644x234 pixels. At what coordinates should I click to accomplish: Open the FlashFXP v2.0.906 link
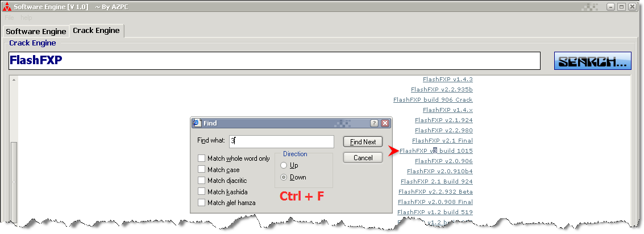(443, 161)
